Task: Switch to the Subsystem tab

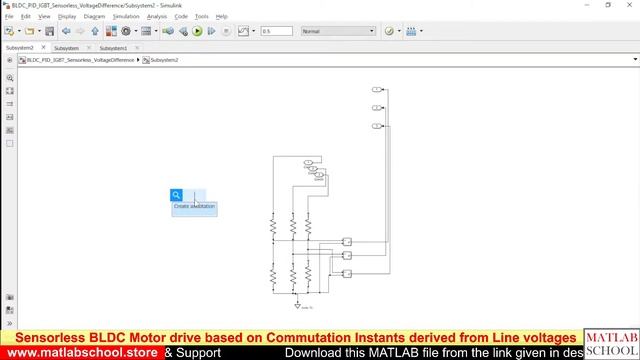Action: pyautogui.click(x=66, y=48)
